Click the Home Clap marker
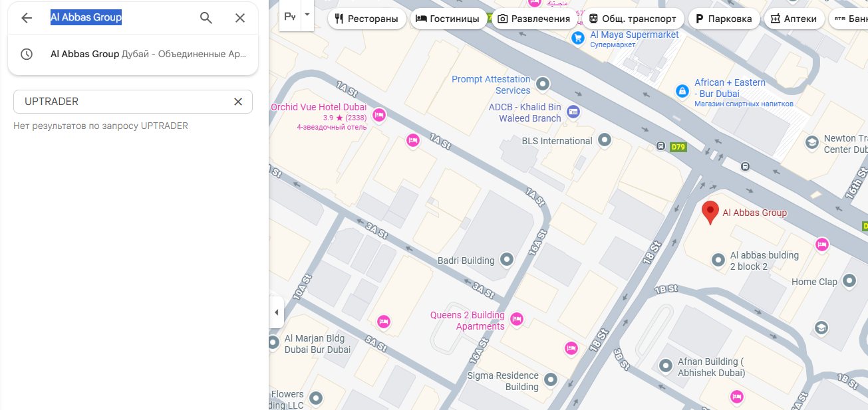Image resolution: width=868 pixels, height=410 pixels. coord(849,281)
